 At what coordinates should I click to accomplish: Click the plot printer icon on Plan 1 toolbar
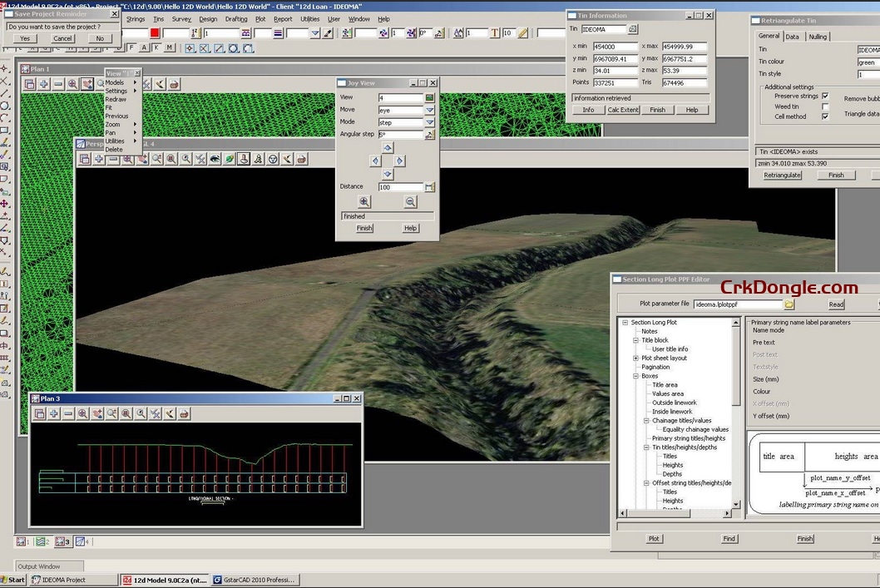(x=173, y=84)
